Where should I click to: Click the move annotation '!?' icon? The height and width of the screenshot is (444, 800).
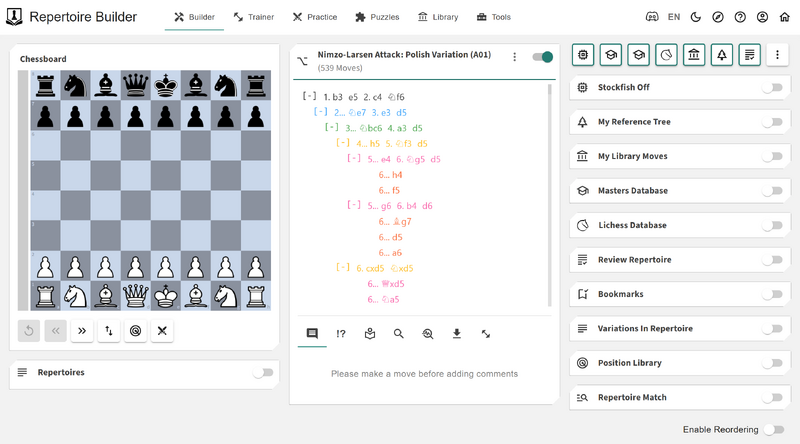click(x=341, y=334)
